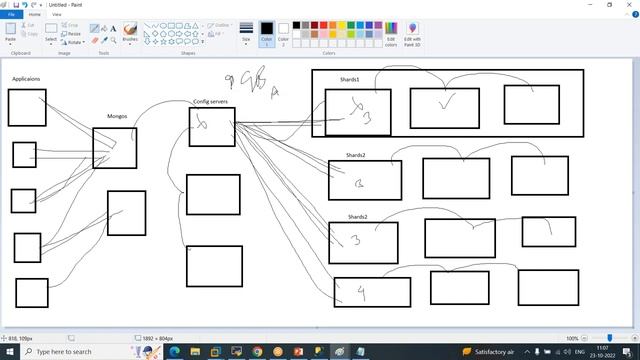Select the Text tool
This screenshot has height=360, width=640.
pyautogui.click(x=113, y=29)
